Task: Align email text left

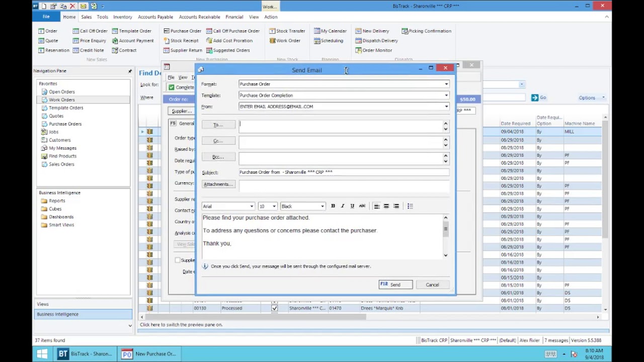Action: [x=377, y=206]
